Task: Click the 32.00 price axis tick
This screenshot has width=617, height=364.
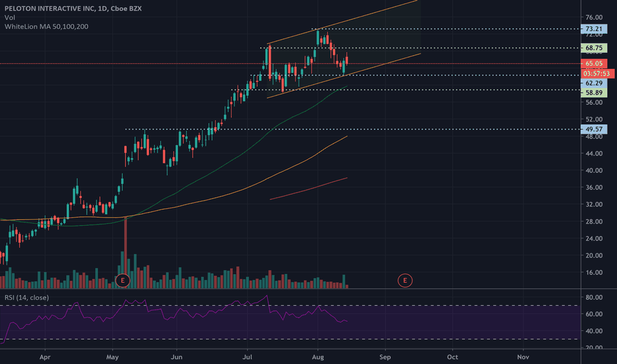Action: (x=594, y=205)
